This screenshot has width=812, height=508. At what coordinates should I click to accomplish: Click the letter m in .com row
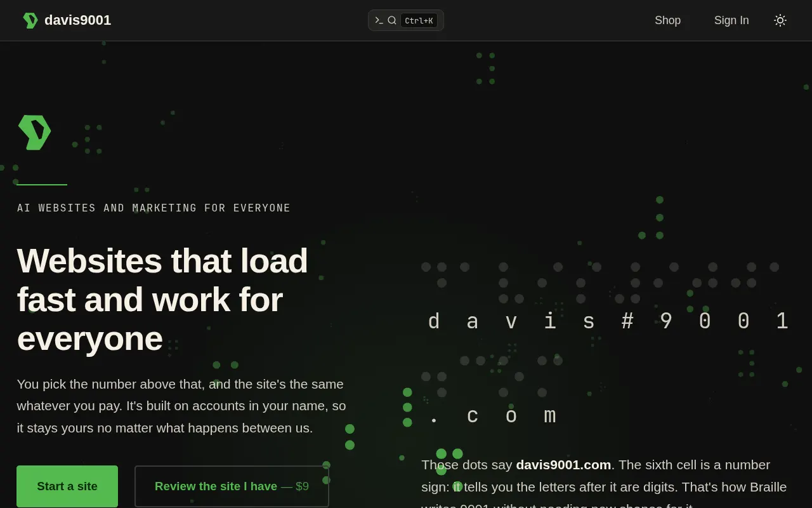tap(550, 416)
